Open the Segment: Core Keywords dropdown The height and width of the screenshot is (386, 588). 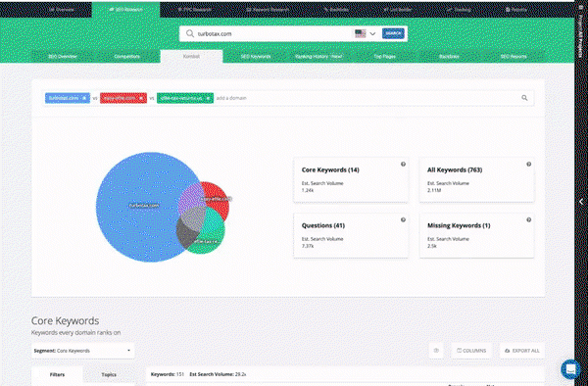(83, 351)
